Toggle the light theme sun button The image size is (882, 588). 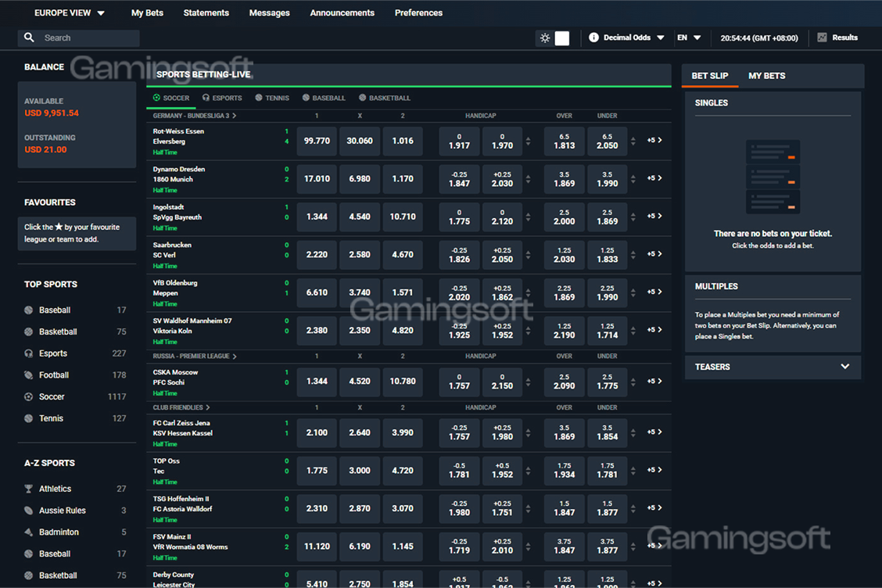tap(545, 38)
